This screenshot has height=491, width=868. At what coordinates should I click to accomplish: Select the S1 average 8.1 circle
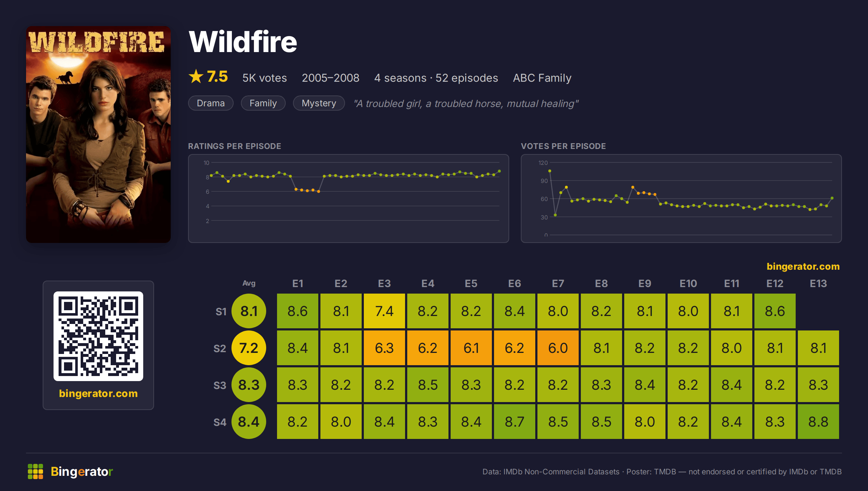coord(249,311)
